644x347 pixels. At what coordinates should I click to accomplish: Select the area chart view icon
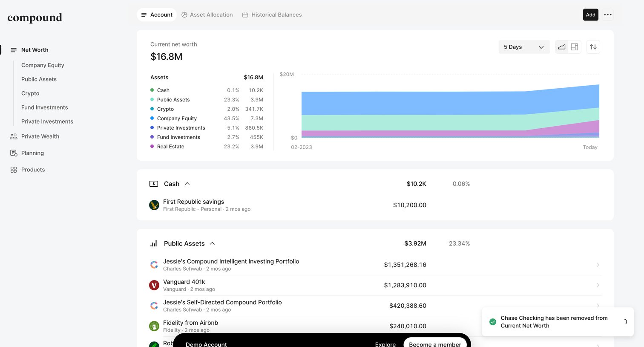click(x=562, y=47)
